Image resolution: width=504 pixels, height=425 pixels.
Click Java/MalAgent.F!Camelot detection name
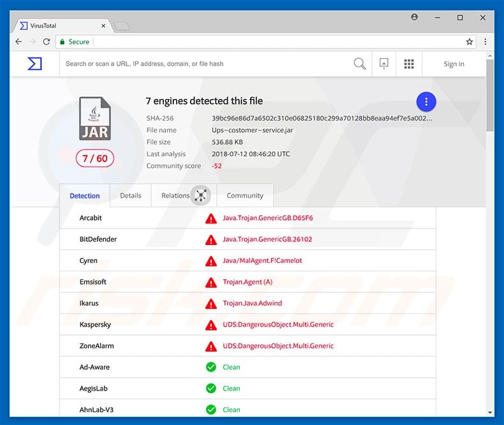click(x=262, y=260)
